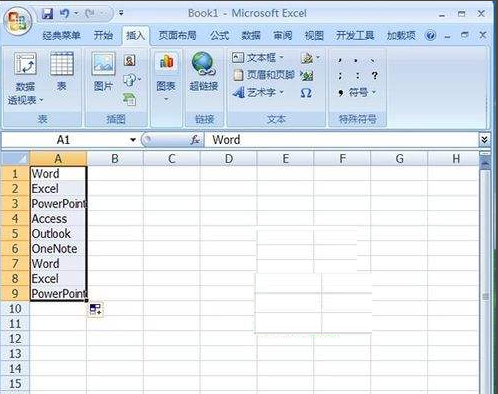Insert an object from the Text group
Screen dimensions: 498x394
[x=307, y=76]
